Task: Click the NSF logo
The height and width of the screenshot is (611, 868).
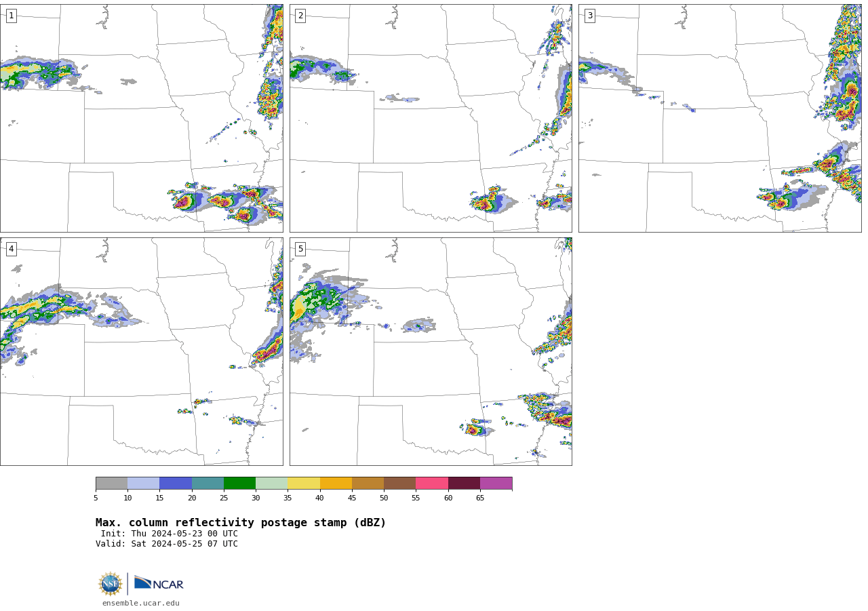Action: (x=111, y=584)
